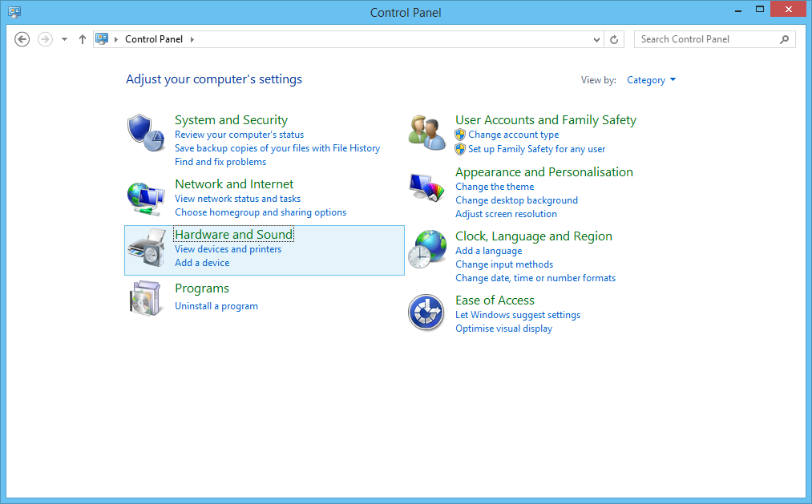
Task: Open Change desktop background
Action: [x=516, y=200]
